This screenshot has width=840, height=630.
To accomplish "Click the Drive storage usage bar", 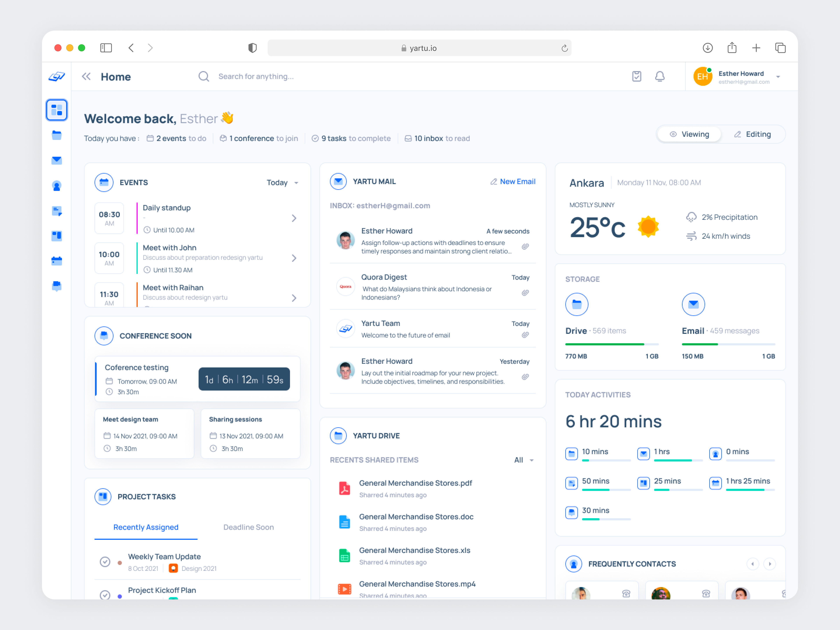I will 611,344.
